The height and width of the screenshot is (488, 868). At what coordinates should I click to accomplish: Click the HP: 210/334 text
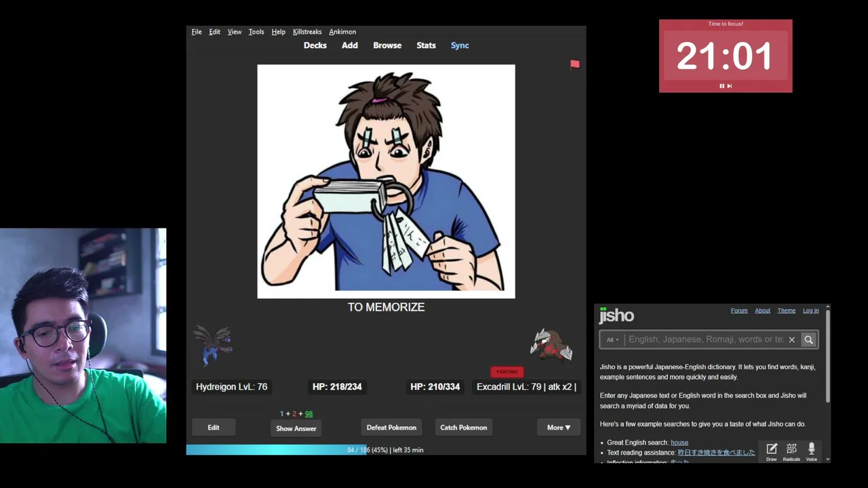click(435, 387)
